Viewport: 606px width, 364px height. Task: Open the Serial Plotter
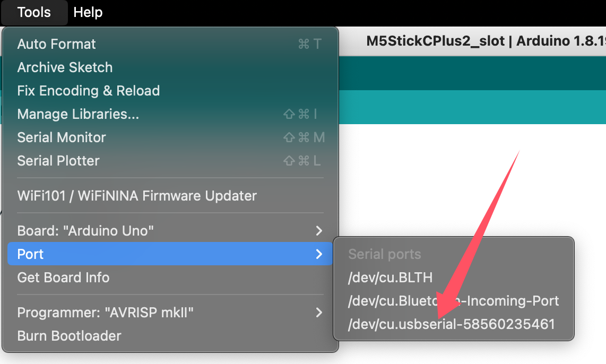click(58, 161)
